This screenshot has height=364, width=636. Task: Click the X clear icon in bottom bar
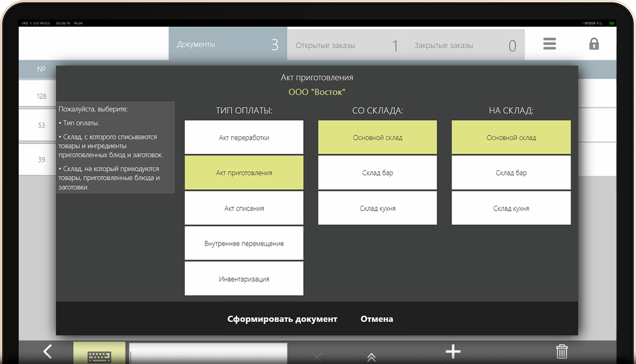pos(317,357)
